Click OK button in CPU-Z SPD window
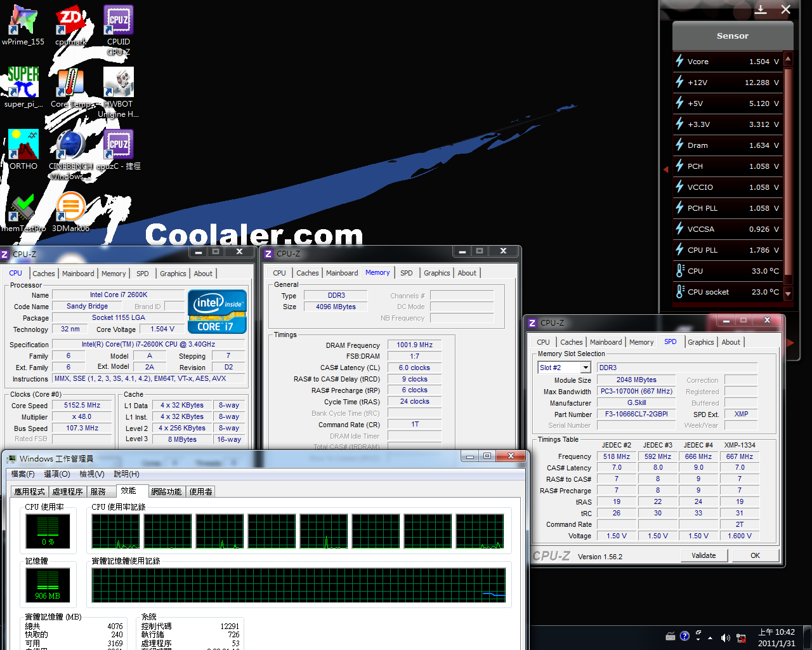 755,555
